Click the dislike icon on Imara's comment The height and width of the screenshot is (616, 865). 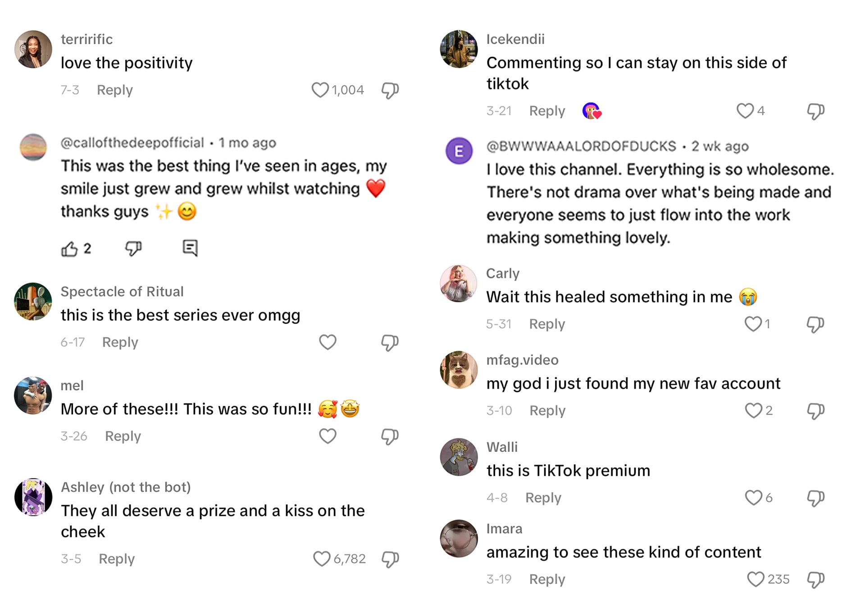(815, 579)
